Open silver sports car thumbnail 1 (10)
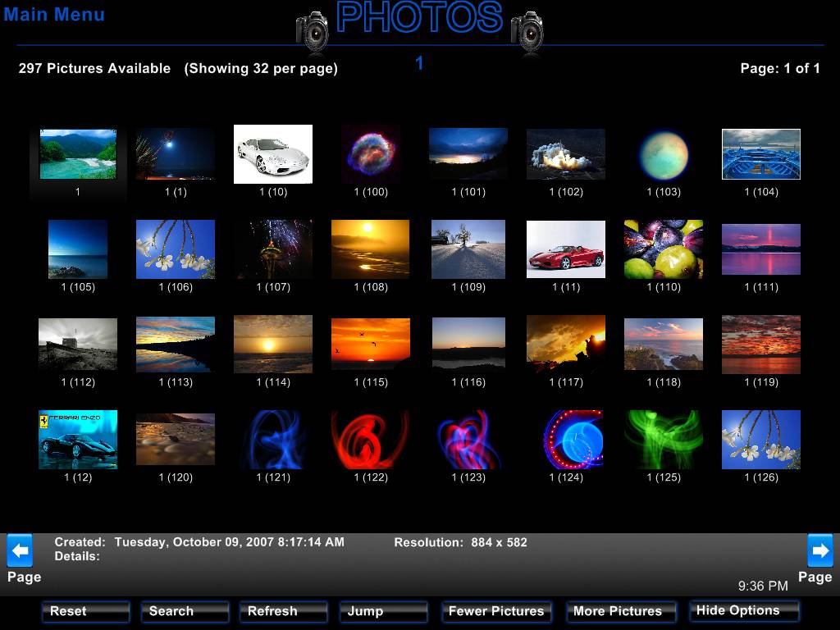This screenshot has width=840, height=630. pos(273,153)
